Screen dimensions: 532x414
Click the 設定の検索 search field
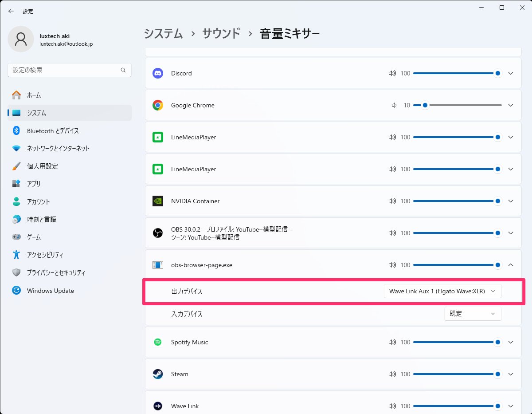point(70,70)
